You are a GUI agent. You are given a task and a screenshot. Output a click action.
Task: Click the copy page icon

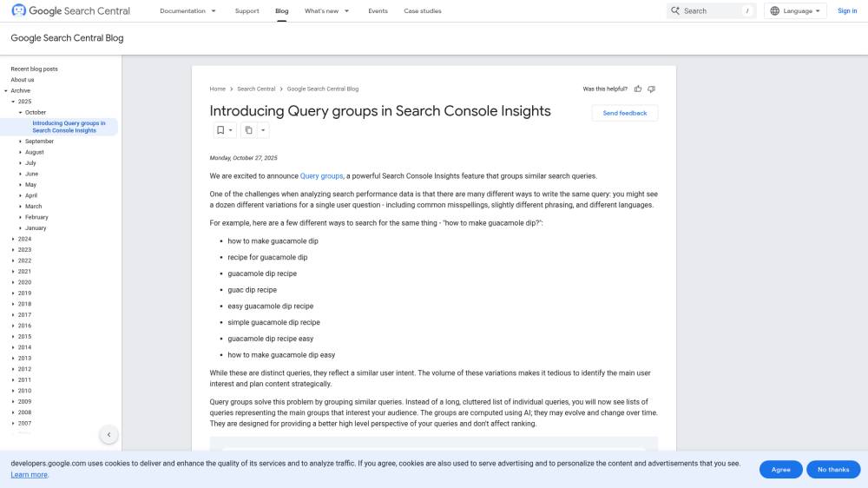[248, 130]
